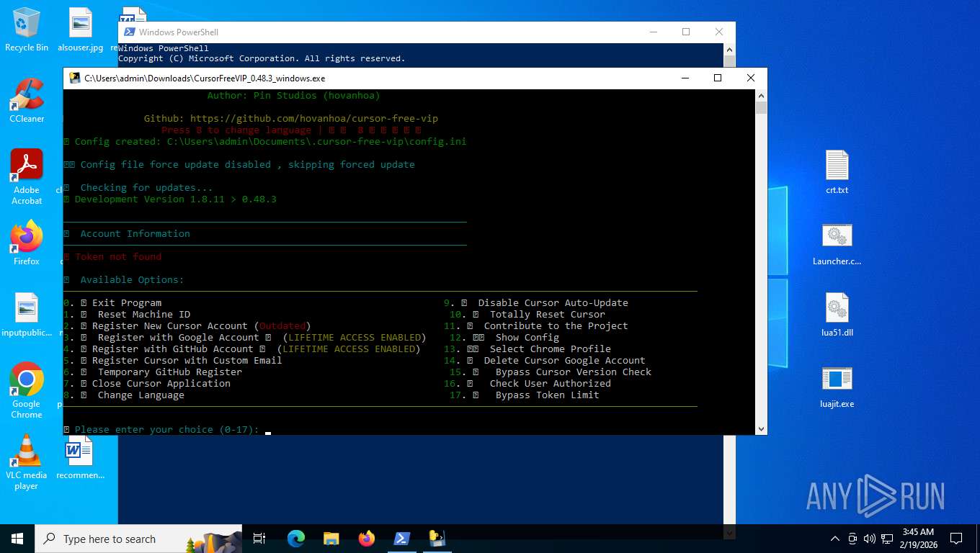Close the Windows PowerShell window

(x=719, y=32)
